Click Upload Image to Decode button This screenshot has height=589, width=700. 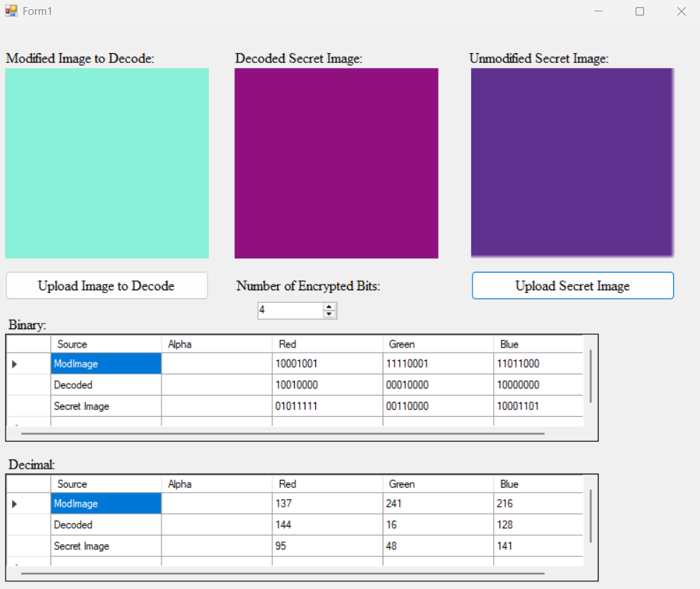106,286
